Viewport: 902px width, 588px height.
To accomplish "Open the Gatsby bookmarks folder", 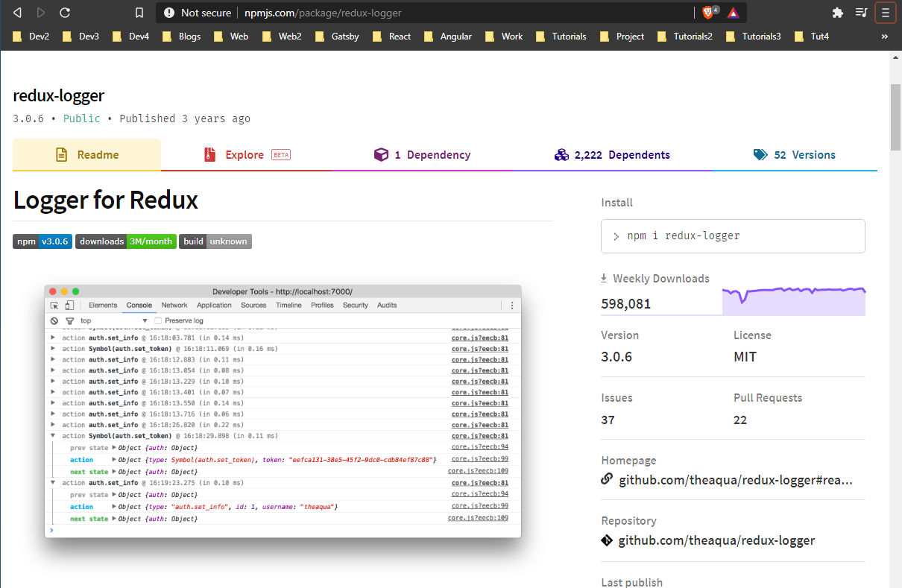I will pyautogui.click(x=337, y=36).
